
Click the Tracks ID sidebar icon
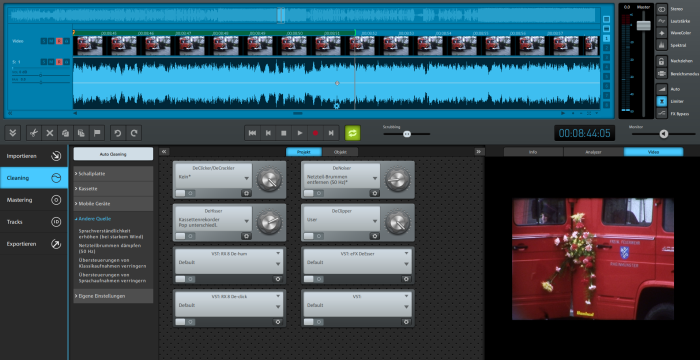tap(56, 222)
